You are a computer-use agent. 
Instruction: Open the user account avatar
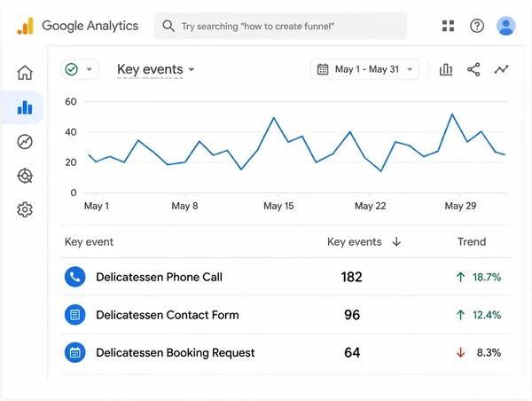coord(506,26)
